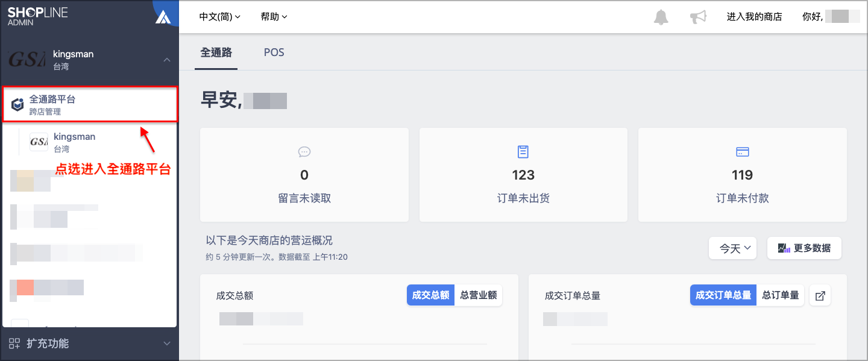The image size is (868, 361).
Task: Open the 今天 date range dropdown
Action: [732, 248]
